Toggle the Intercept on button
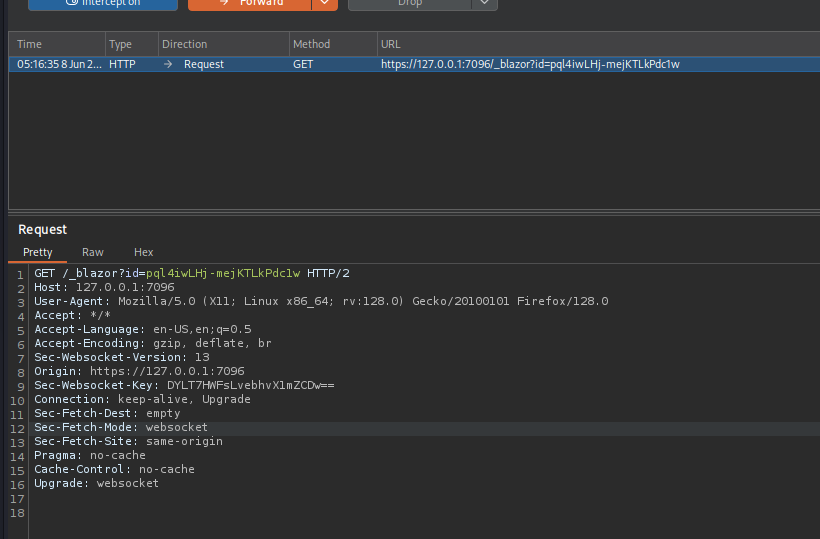 tap(103, 4)
